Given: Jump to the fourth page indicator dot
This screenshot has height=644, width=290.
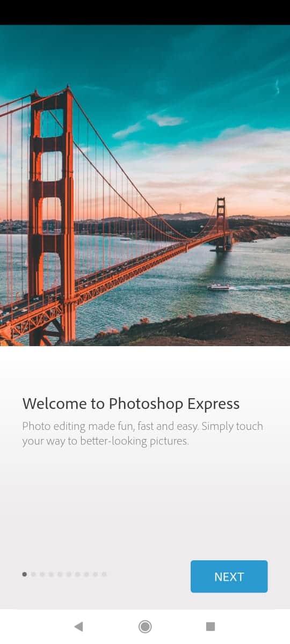Looking at the screenshot, I should tap(51, 574).
